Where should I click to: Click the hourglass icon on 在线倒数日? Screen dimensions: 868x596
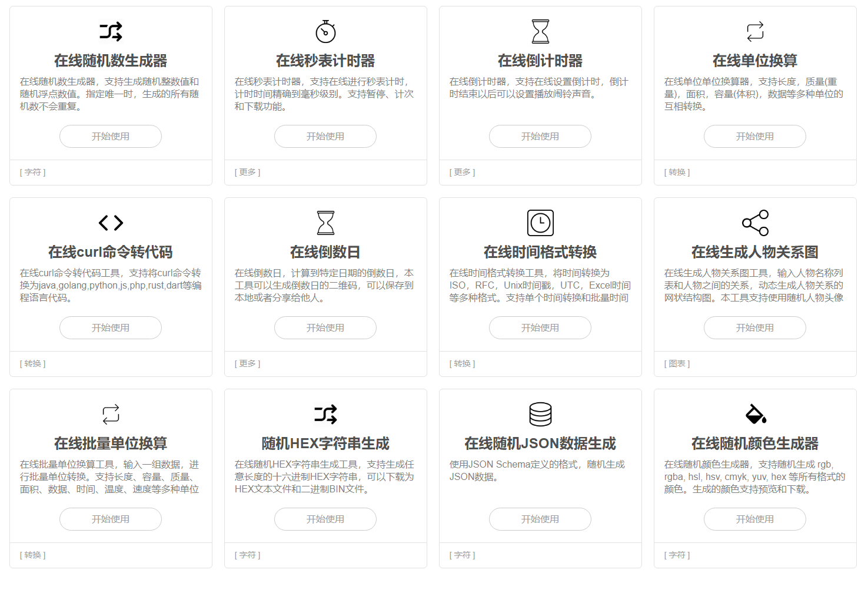pos(325,223)
